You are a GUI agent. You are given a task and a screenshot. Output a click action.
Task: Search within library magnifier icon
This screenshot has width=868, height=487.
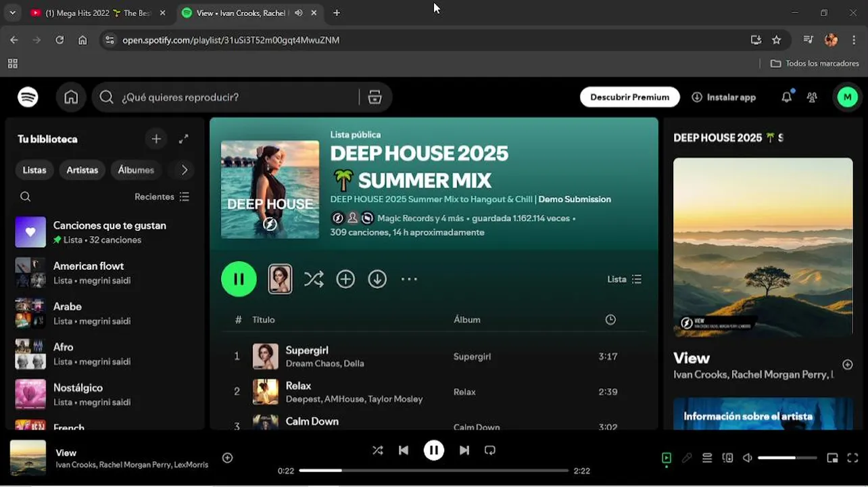[25, 197]
